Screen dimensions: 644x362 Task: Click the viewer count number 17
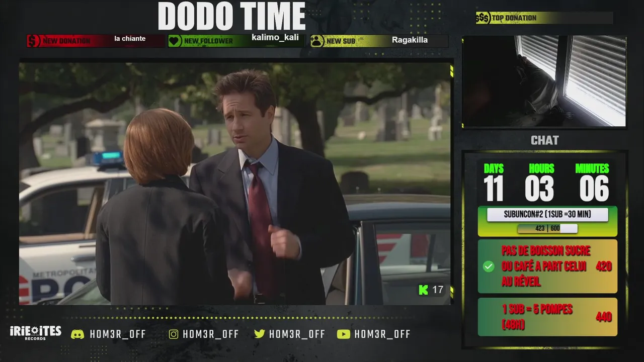click(438, 290)
